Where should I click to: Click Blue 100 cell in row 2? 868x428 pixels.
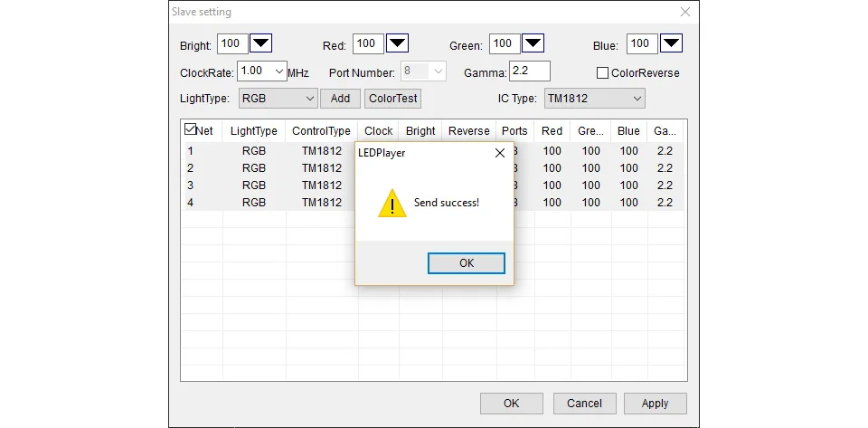point(629,167)
